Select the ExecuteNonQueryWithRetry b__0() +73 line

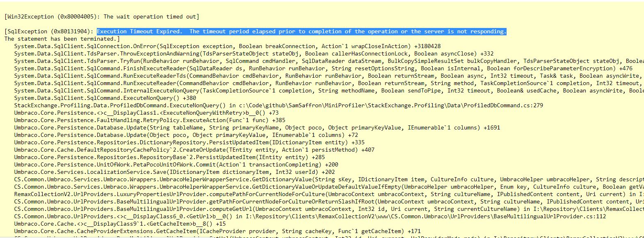tap(146, 113)
